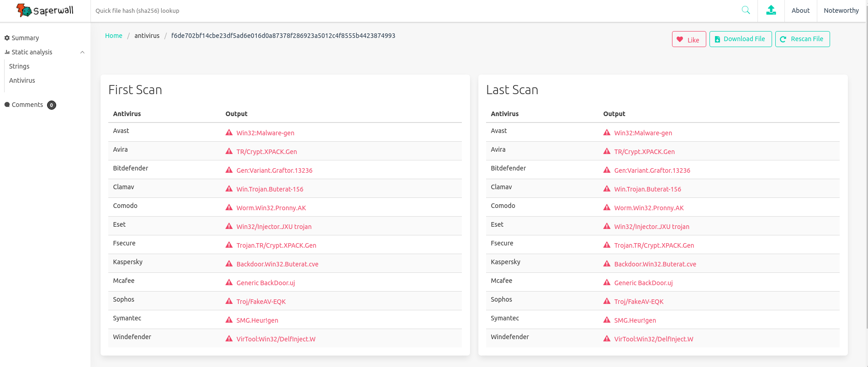Image resolution: width=868 pixels, height=367 pixels.
Task: Click warning icon for Eset in First Scan
Action: 229,226
